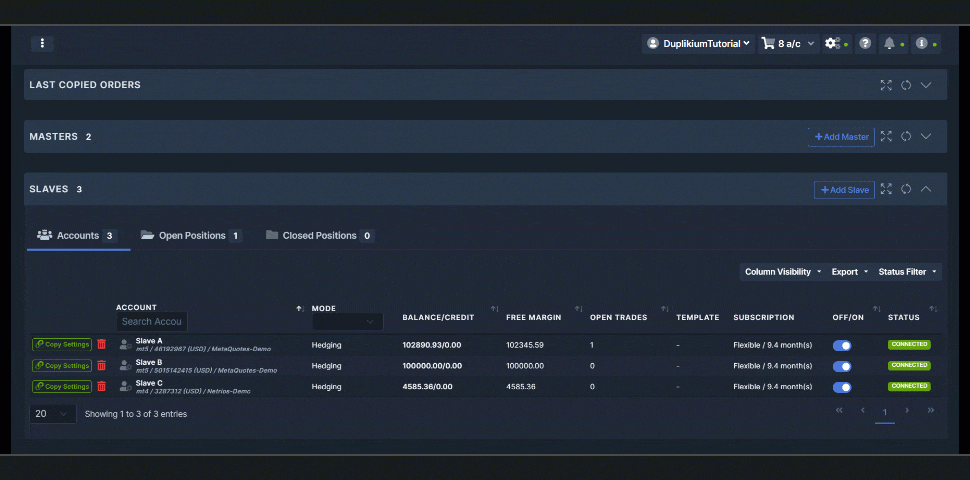Click the help question mark icon

[865, 44]
